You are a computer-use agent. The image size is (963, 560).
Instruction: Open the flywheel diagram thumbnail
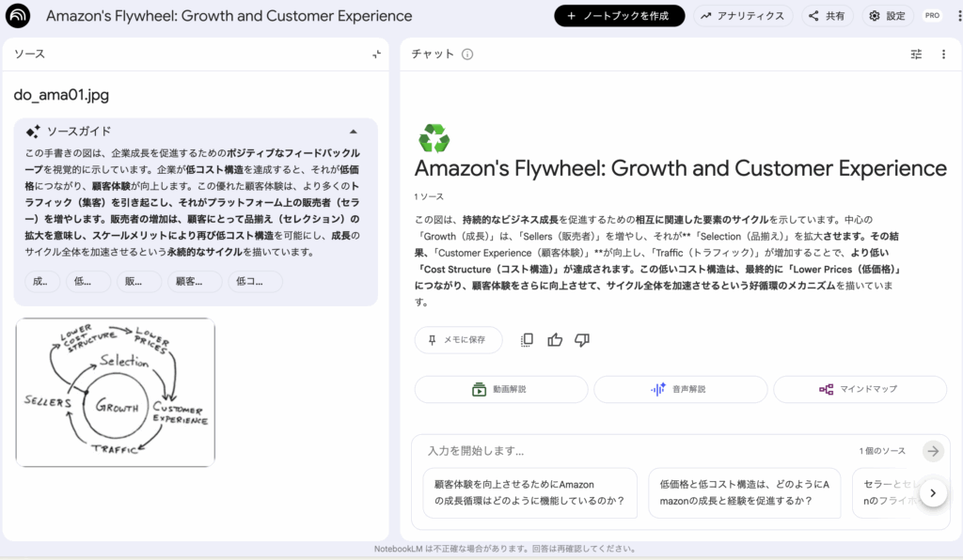[x=116, y=392]
